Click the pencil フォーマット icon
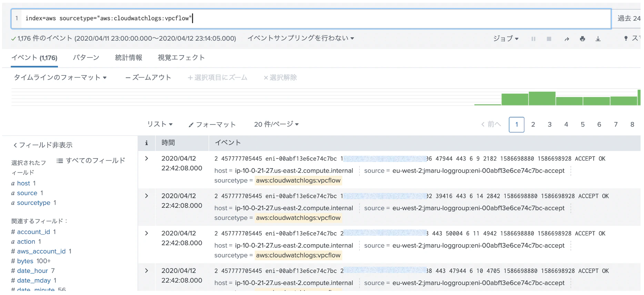Image resolution: width=644 pixels, height=295 pixels. coord(191,125)
